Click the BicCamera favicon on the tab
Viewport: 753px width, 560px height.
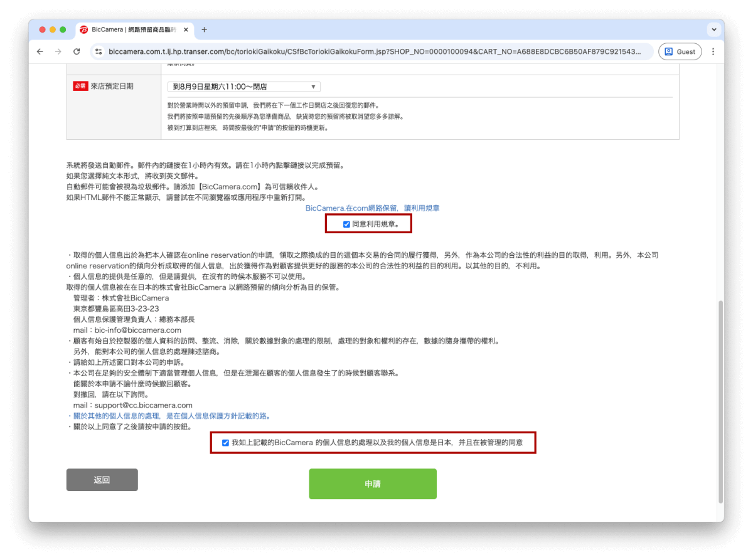(84, 29)
